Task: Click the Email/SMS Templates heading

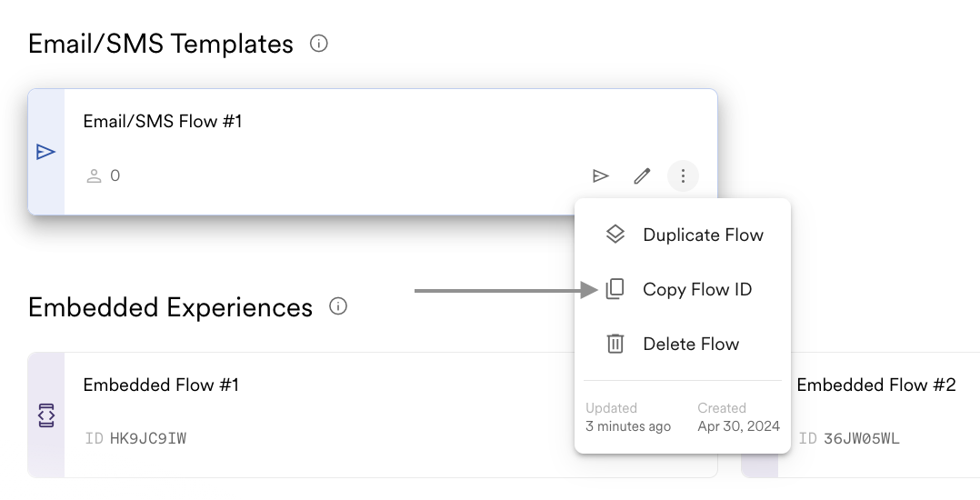Action: tap(161, 44)
